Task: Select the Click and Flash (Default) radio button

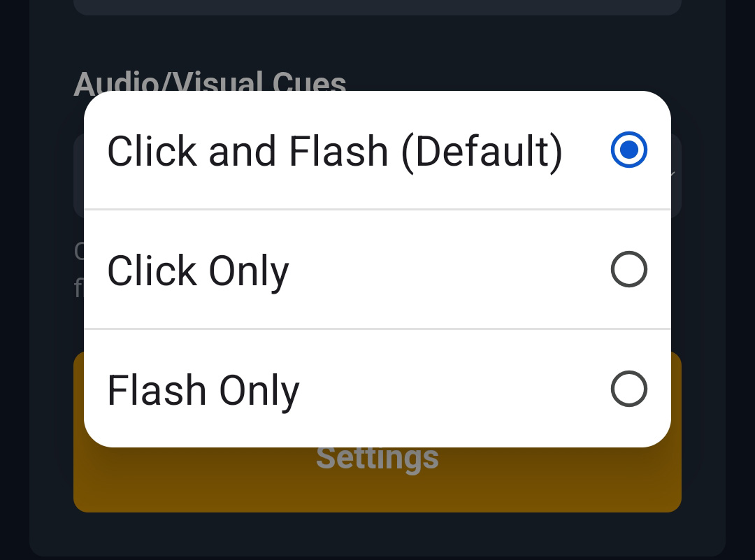Action: tap(629, 150)
